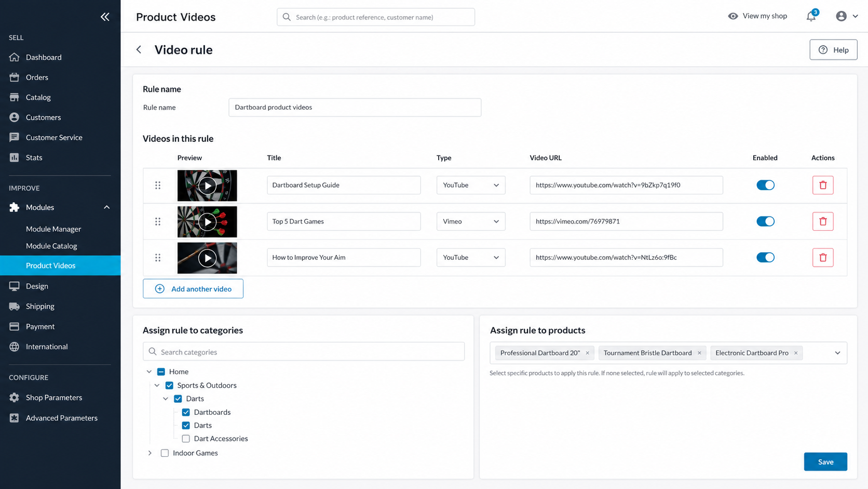Uncheck the Sports & Outdoors category

169,385
